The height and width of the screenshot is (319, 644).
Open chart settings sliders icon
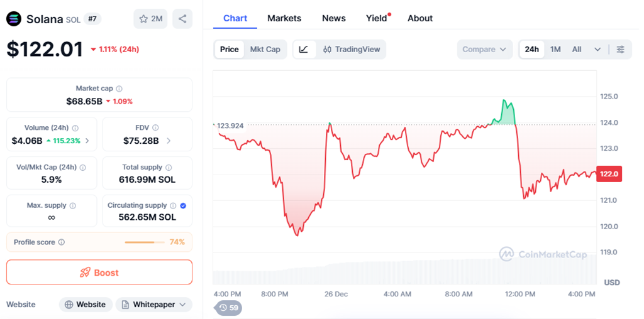click(x=621, y=50)
